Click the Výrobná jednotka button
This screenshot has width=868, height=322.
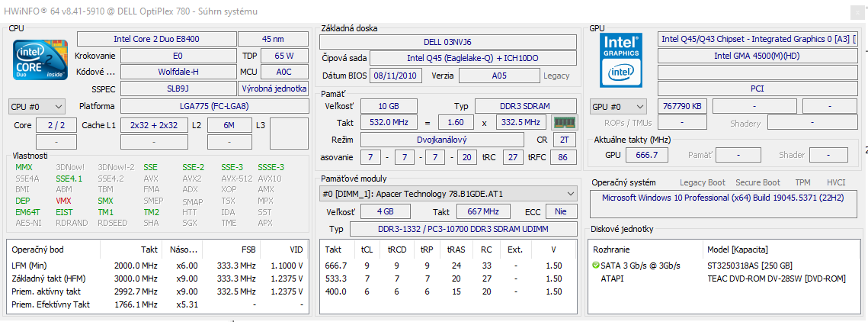[x=274, y=88]
